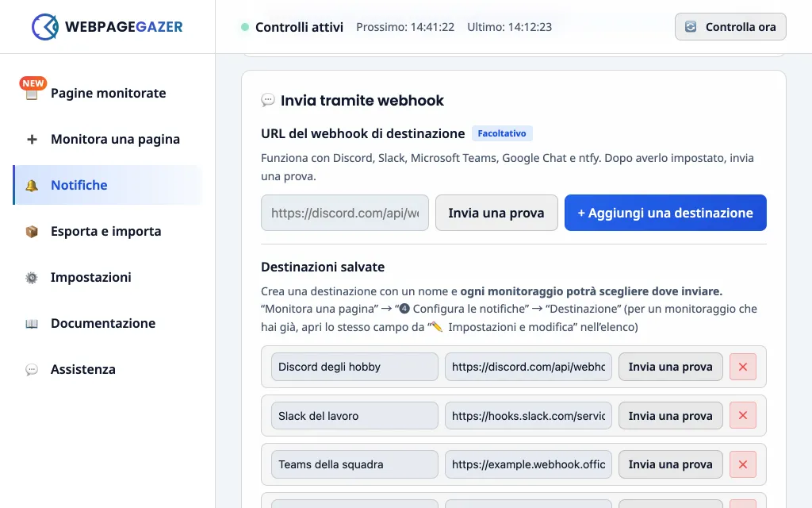Viewport: 812px width, 508px height.
Task: Click the package icon for Esporta e importa
Action: coord(32,231)
